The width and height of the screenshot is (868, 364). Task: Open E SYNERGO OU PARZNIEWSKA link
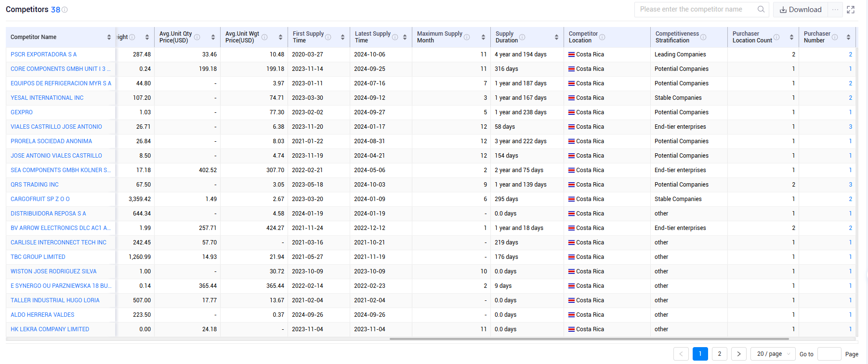(61, 286)
